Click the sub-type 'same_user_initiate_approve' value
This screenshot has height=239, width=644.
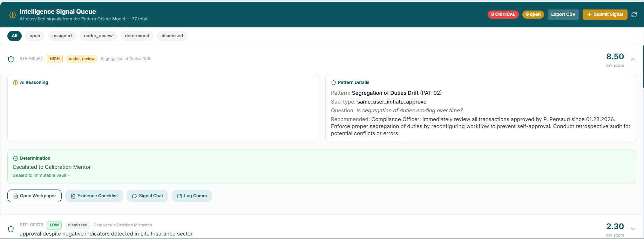coord(392,102)
